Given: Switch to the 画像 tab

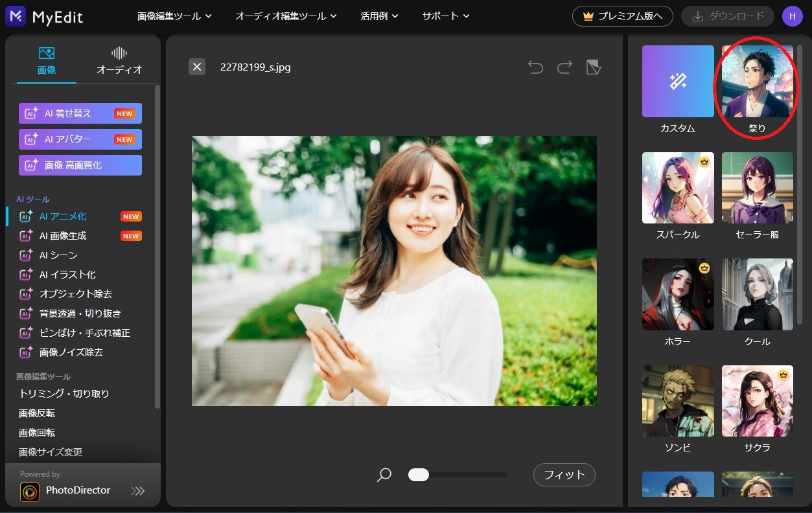Looking at the screenshot, I should point(47,61).
